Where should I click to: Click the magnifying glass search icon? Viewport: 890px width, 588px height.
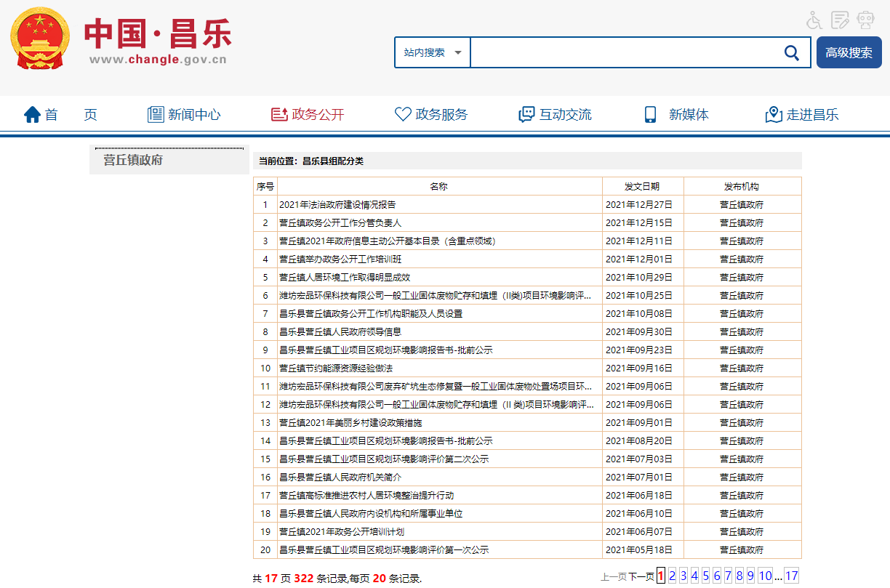pyautogui.click(x=792, y=52)
